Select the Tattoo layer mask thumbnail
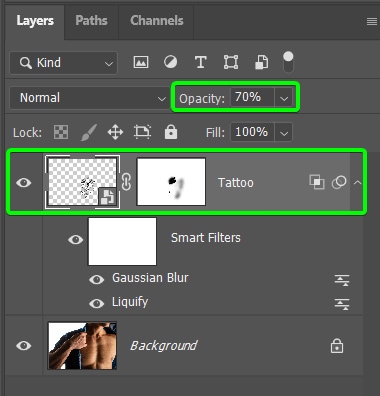This screenshot has width=380, height=396. coord(171,182)
